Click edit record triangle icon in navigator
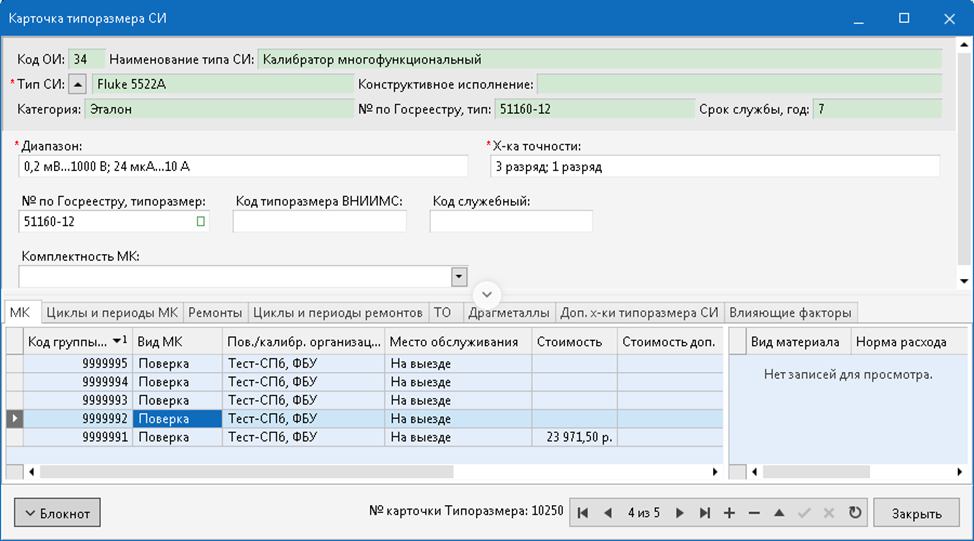 tap(779, 513)
